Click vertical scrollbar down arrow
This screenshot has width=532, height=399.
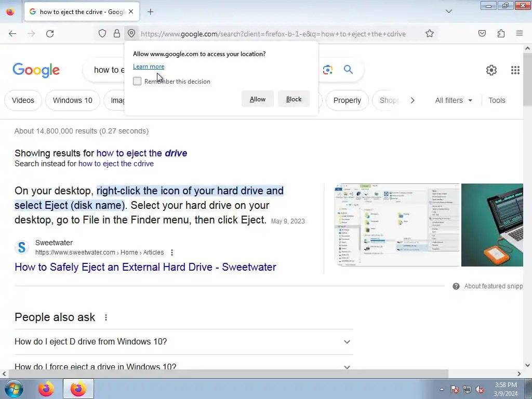(x=527, y=365)
